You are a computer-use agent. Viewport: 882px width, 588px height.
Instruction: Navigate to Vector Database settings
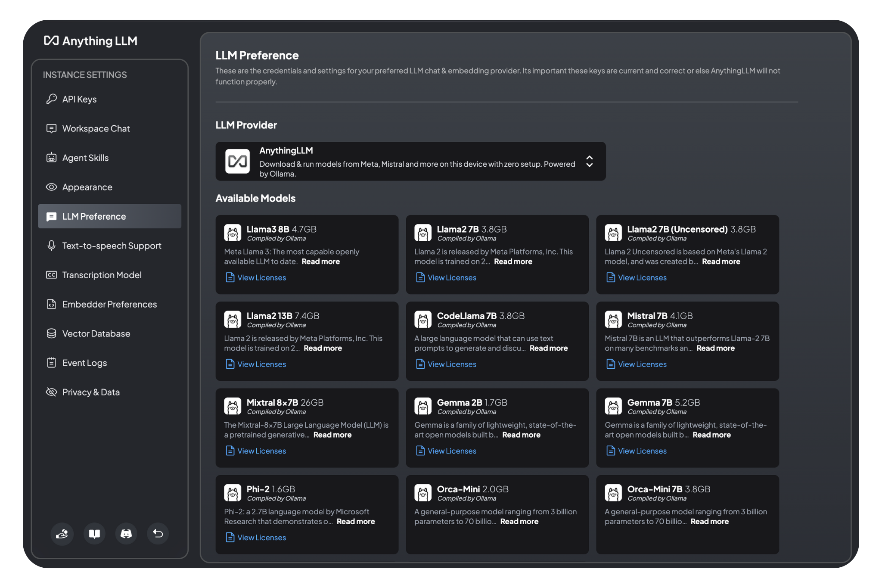click(110, 333)
